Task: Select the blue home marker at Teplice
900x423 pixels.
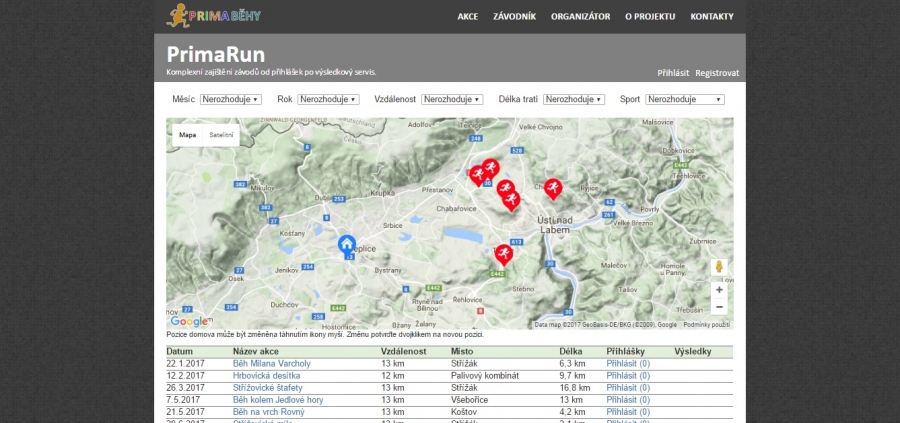Action: coord(347,245)
